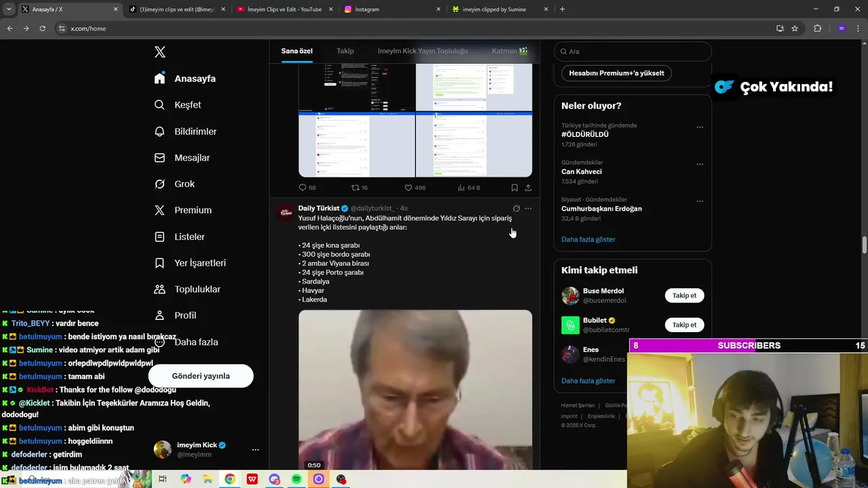Open Yer İşaretleri bookmarks
868x488 pixels.
point(190,263)
